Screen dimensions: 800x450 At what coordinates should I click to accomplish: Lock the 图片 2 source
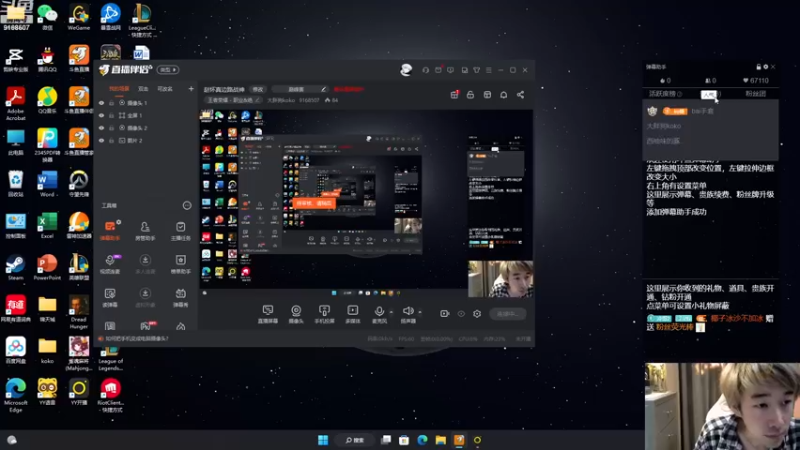(x=111, y=140)
